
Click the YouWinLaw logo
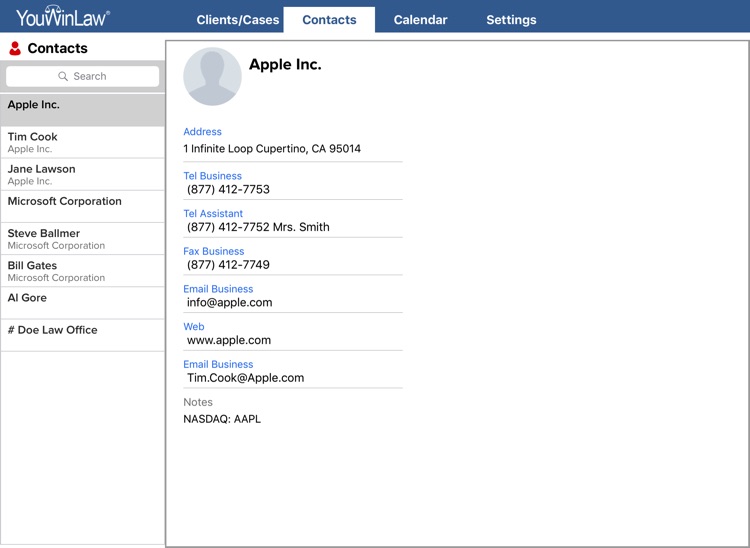(62, 17)
